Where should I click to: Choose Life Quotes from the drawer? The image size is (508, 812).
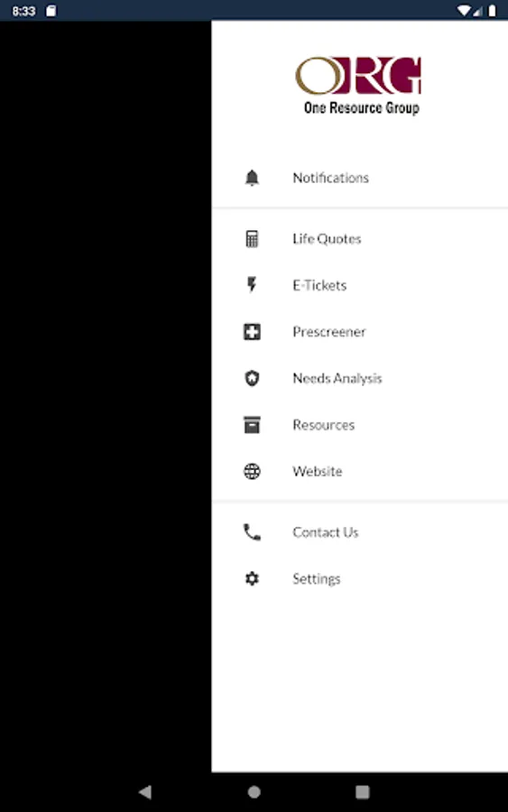click(359, 239)
